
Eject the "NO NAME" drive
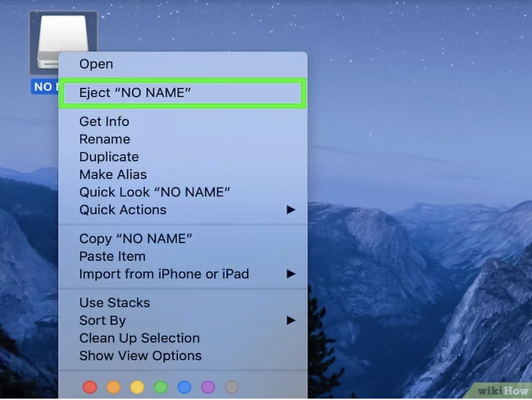135,93
